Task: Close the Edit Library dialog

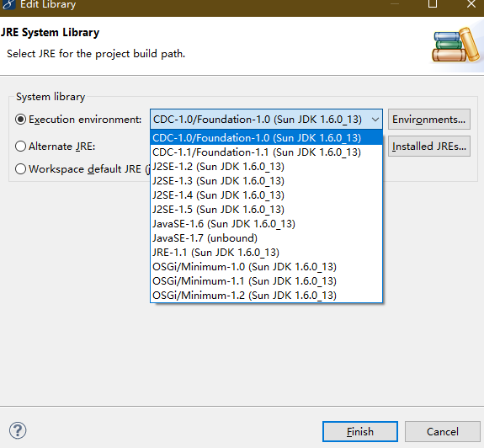Action: (471, 3)
